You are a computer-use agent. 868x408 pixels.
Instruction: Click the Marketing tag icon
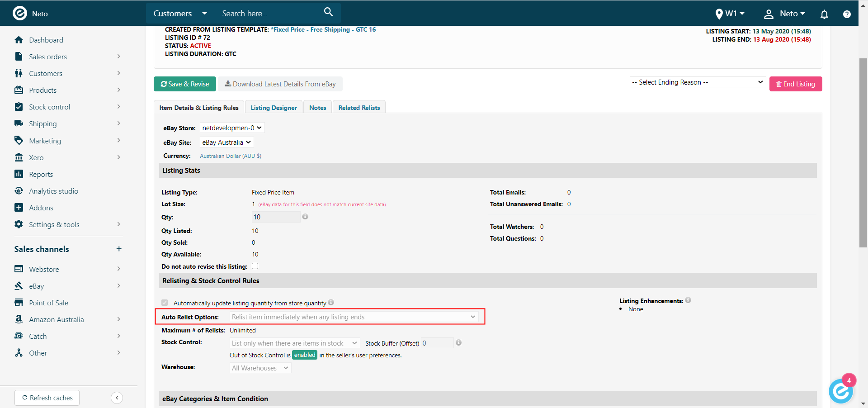(19, 140)
